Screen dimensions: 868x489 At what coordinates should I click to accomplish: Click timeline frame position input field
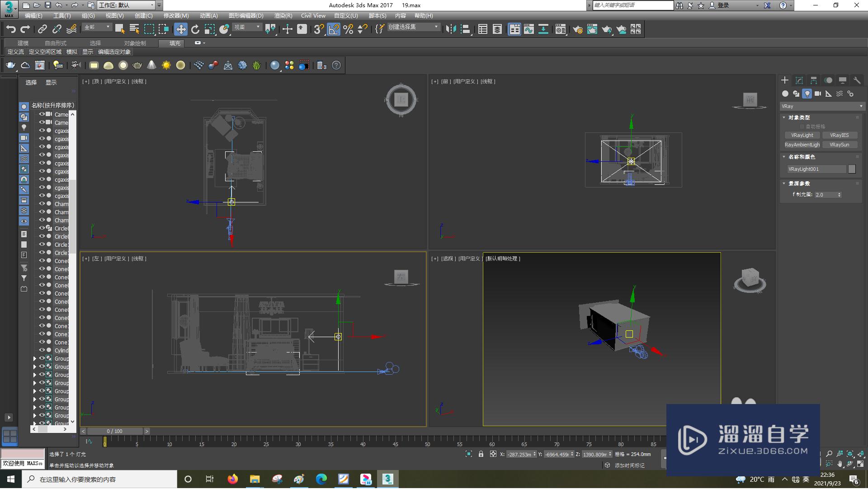point(115,431)
